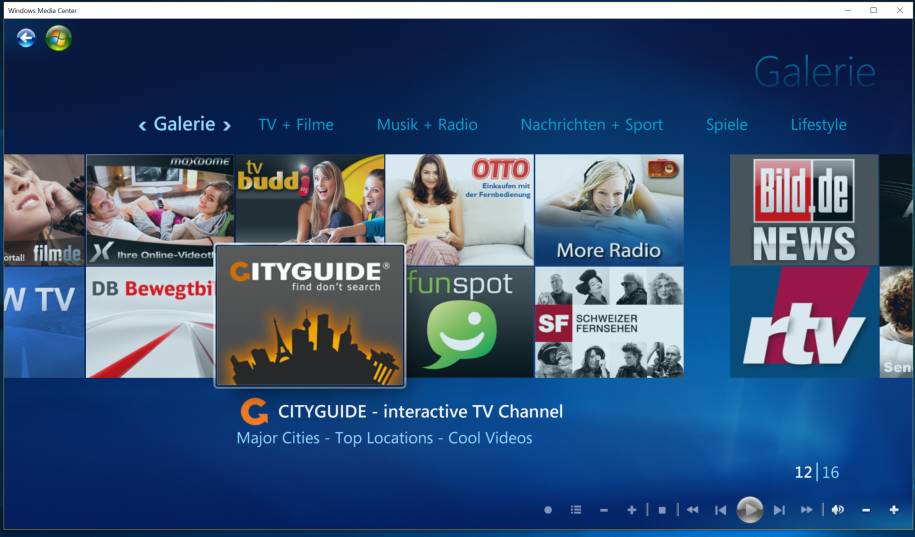Open the DB Bewegtbild tile
The image size is (915, 537).
click(x=151, y=322)
